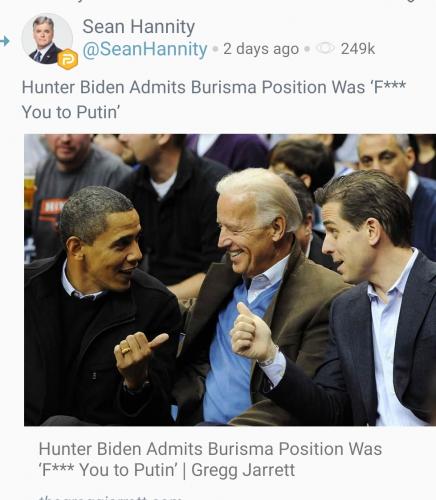Click the gold Parler verified badge

pos(68,59)
